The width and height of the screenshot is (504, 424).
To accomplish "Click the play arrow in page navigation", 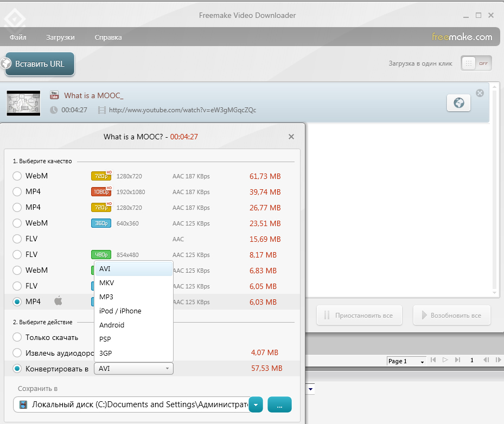I will [x=445, y=360].
